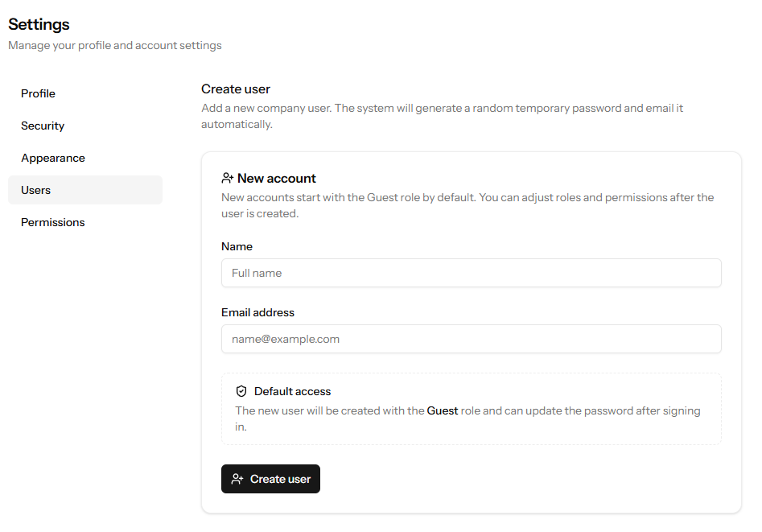Click the Name field label above the input

tap(237, 246)
